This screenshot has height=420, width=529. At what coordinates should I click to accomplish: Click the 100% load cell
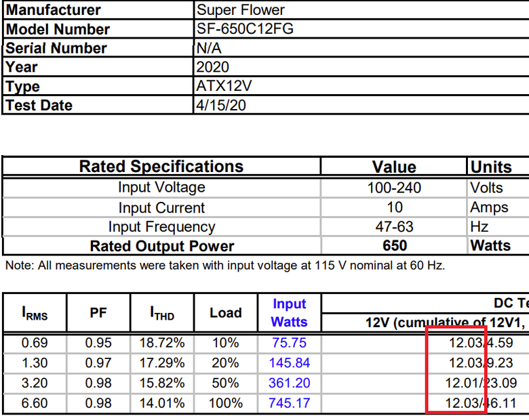[x=225, y=403]
